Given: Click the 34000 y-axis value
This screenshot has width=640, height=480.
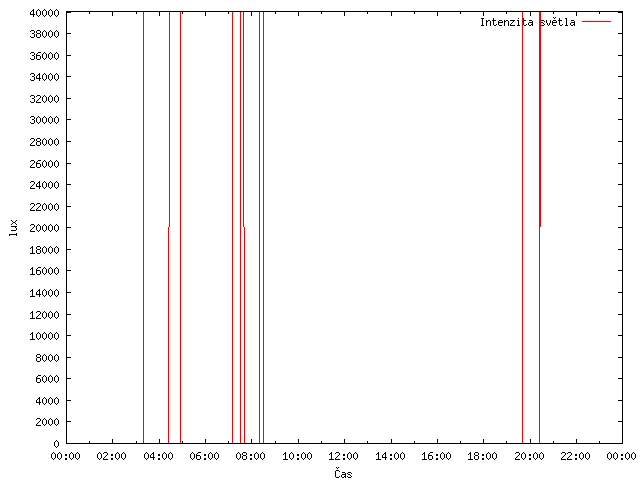Looking at the screenshot, I should (44, 77).
